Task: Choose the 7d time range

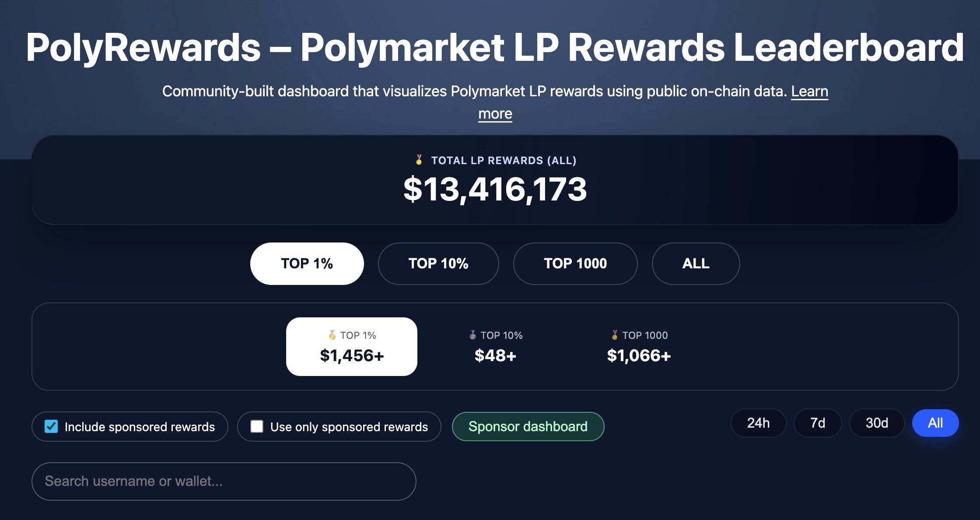Action: (817, 423)
